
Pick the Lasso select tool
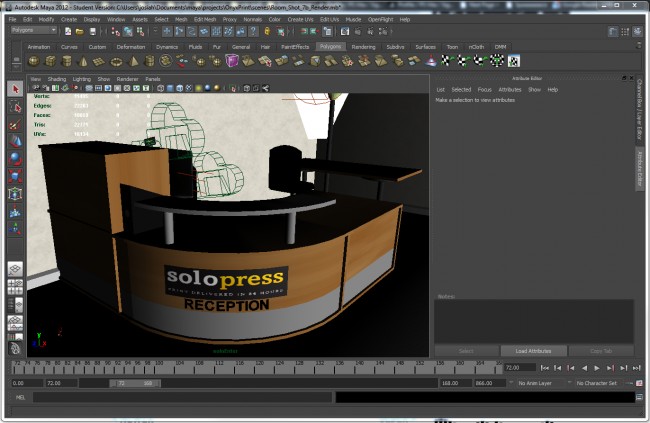(15, 107)
